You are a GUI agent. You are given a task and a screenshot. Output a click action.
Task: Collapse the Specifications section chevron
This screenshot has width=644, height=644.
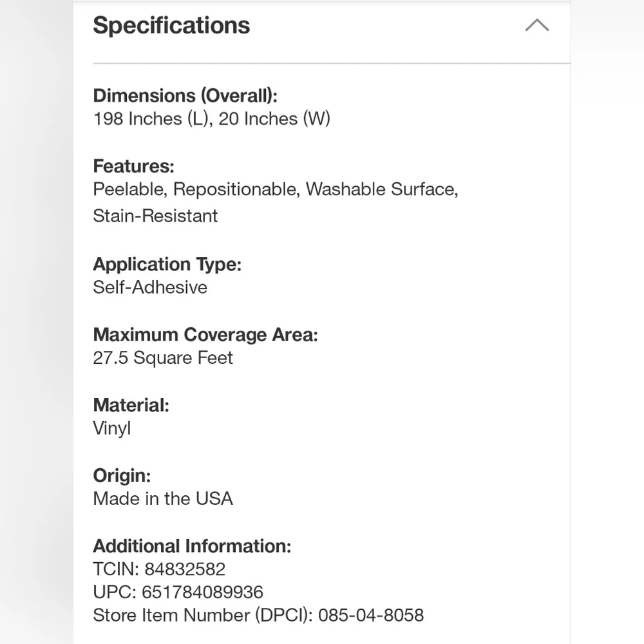coord(537,26)
